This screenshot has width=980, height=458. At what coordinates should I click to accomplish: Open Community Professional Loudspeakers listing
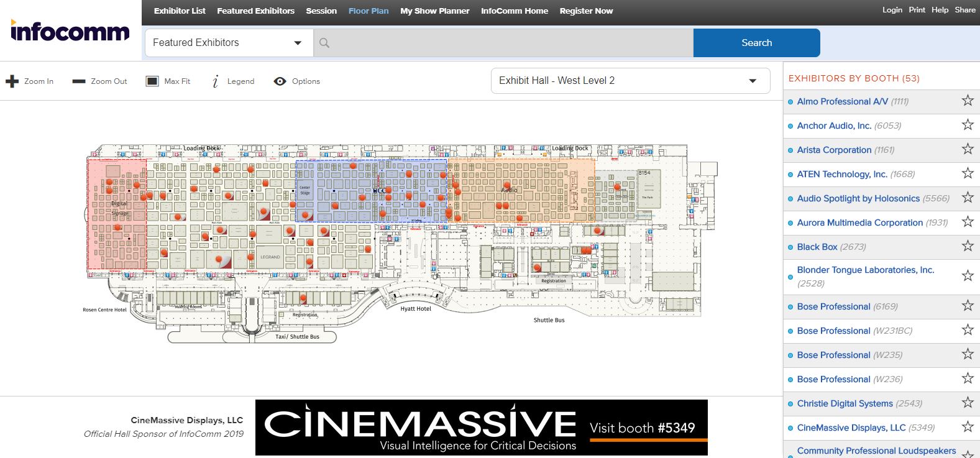876,451
